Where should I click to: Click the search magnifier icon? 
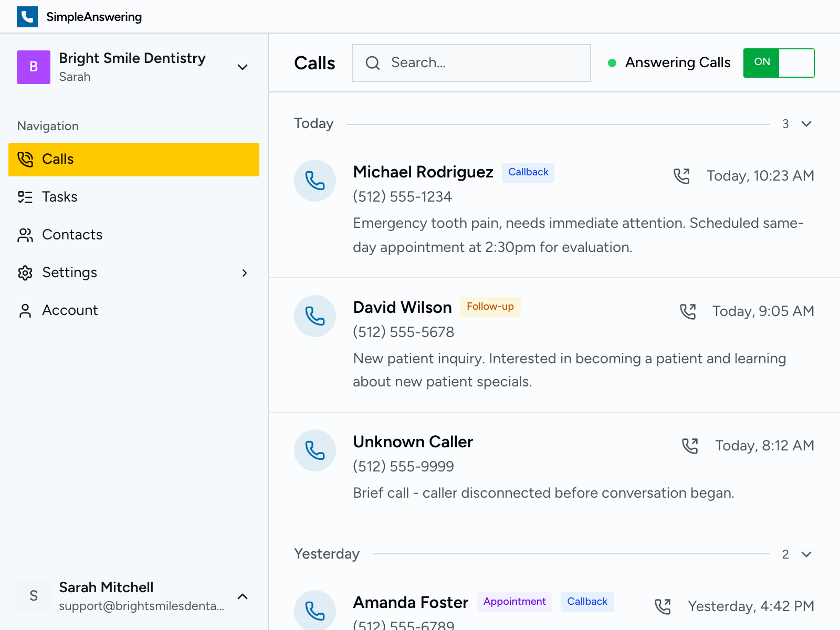coord(373,62)
